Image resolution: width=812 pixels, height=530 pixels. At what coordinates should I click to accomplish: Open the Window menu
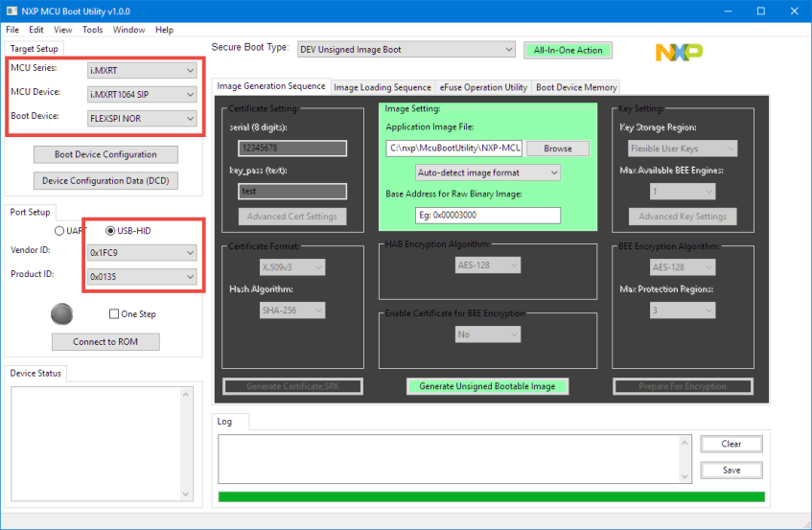(129, 30)
